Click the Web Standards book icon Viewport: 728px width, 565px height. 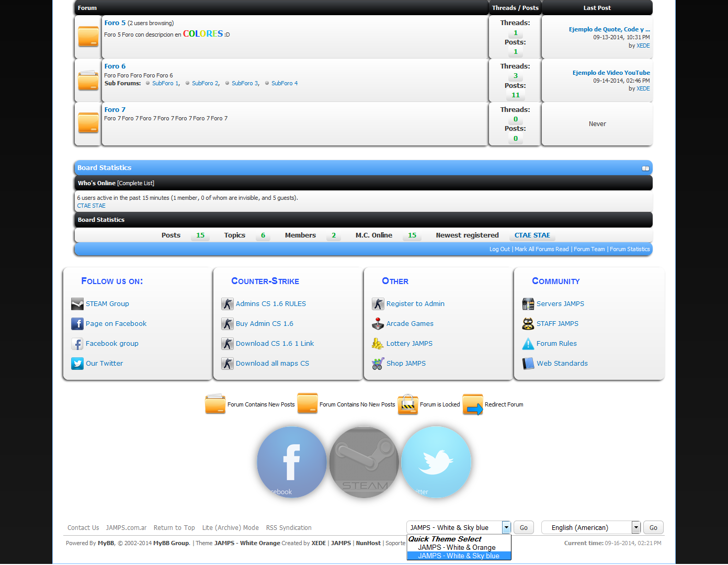pyautogui.click(x=528, y=364)
